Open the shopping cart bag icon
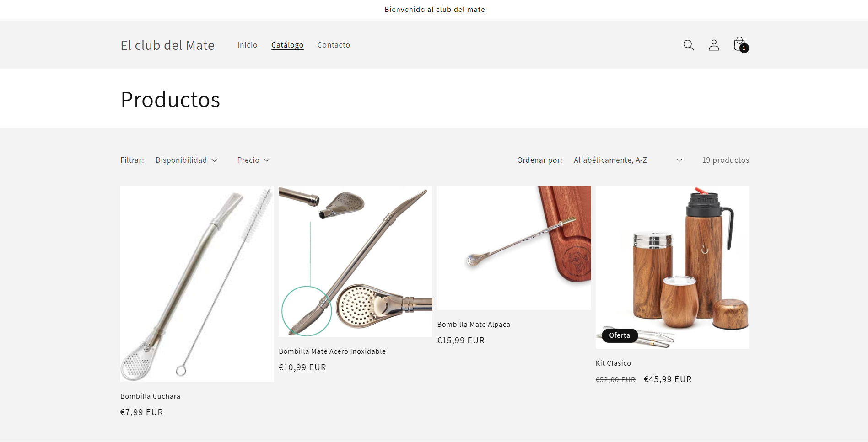The width and height of the screenshot is (868, 442). [x=739, y=44]
